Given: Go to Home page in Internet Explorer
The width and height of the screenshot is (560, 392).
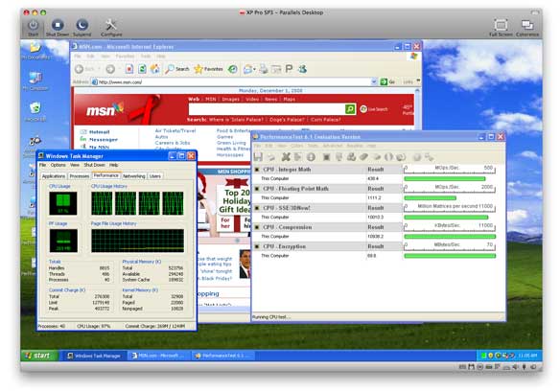Looking at the screenshot, I should (x=155, y=69).
